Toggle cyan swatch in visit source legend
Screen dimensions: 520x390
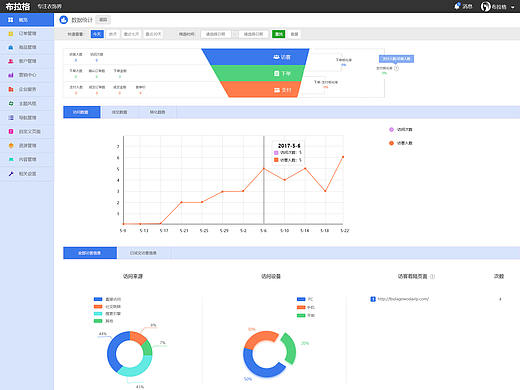(x=98, y=313)
